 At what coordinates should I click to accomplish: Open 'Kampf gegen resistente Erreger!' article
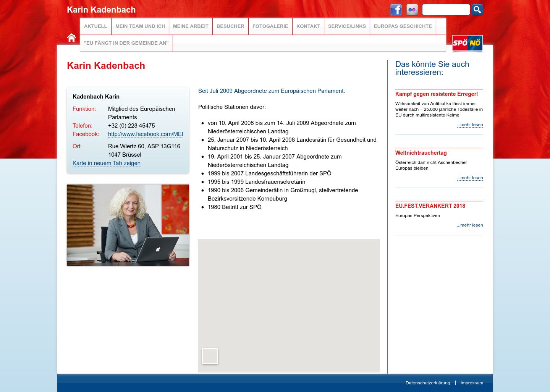(437, 94)
